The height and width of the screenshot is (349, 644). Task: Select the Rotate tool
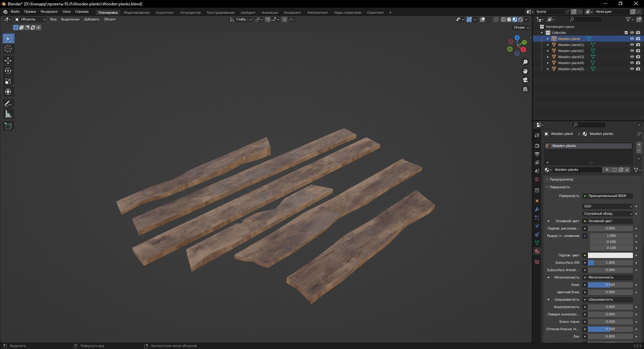click(8, 71)
